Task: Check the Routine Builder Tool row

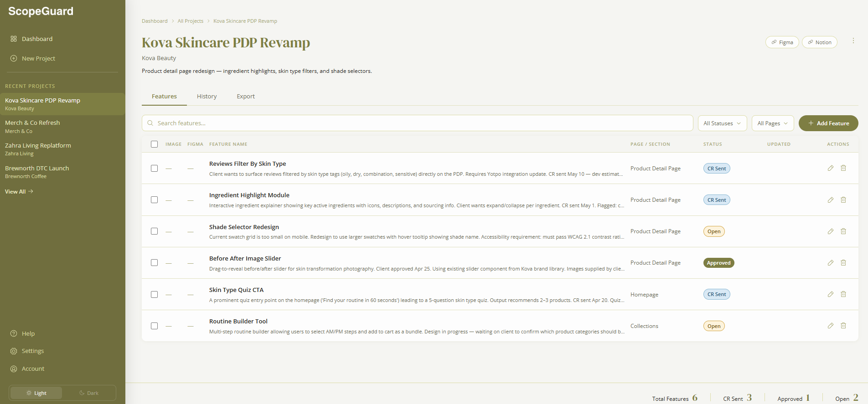Action: [155, 326]
